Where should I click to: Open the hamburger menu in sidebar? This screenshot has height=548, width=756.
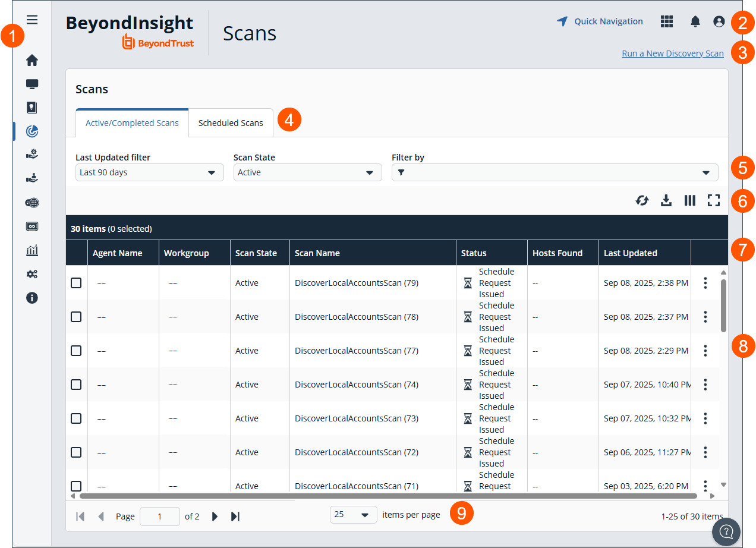point(32,20)
